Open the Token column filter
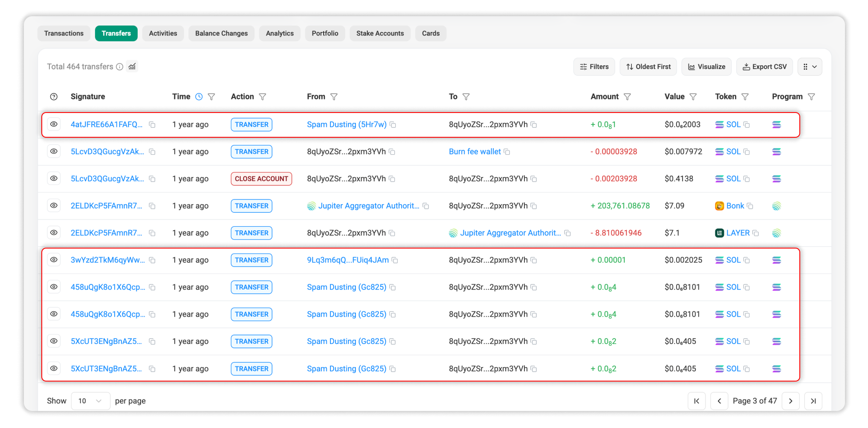This screenshot has height=428, width=868. click(745, 97)
